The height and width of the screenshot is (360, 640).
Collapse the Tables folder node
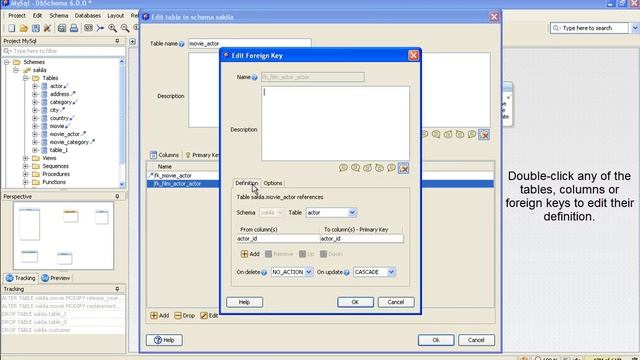(x=26, y=78)
